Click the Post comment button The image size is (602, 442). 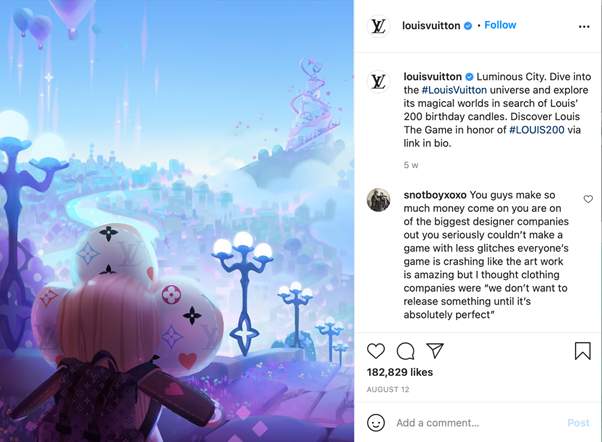coord(578,423)
